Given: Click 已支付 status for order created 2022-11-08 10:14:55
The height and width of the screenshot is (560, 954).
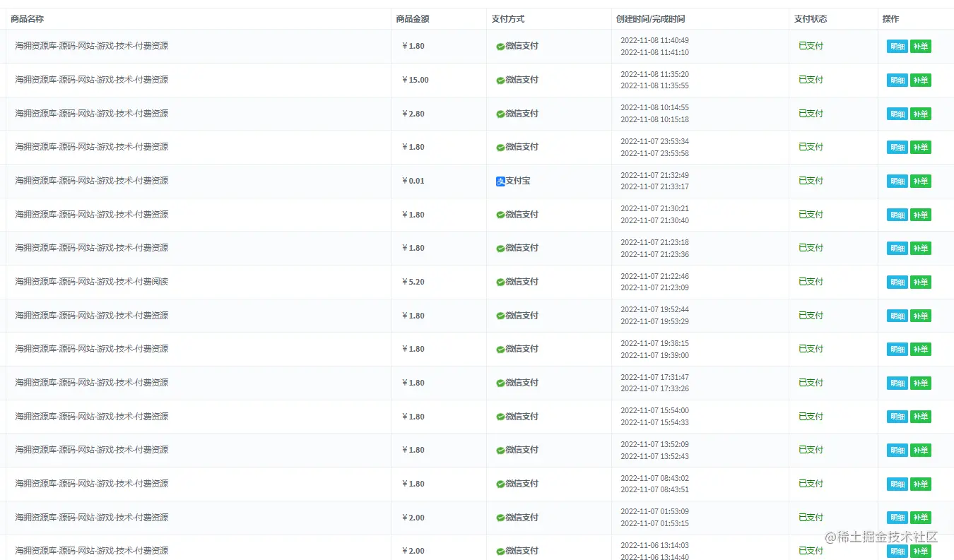Looking at the screenshot, I should click(x=811, y=114).
